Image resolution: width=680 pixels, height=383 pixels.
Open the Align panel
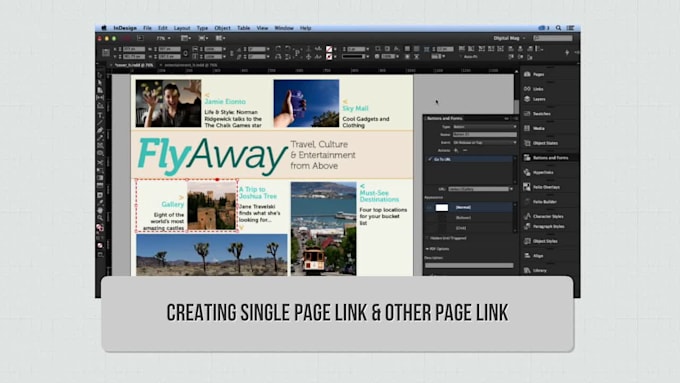point(534,256)
